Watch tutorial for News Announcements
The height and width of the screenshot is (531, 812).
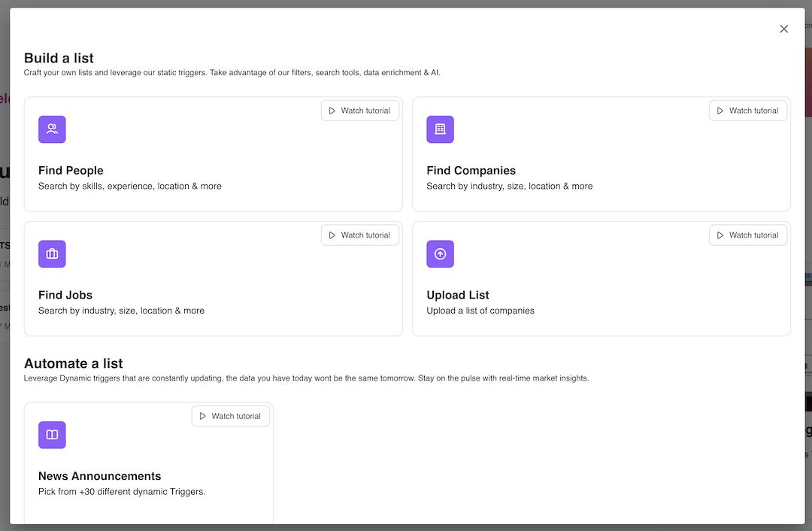tap(231, 416)
